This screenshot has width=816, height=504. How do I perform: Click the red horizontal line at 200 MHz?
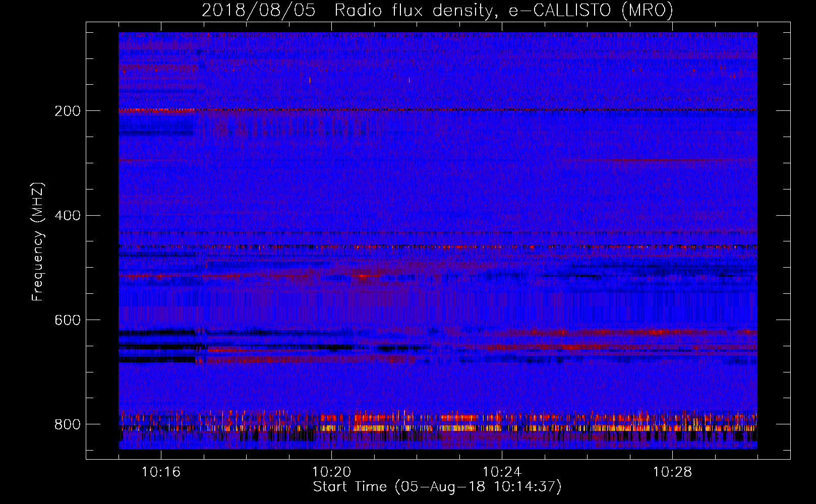(x=438, y=109)
